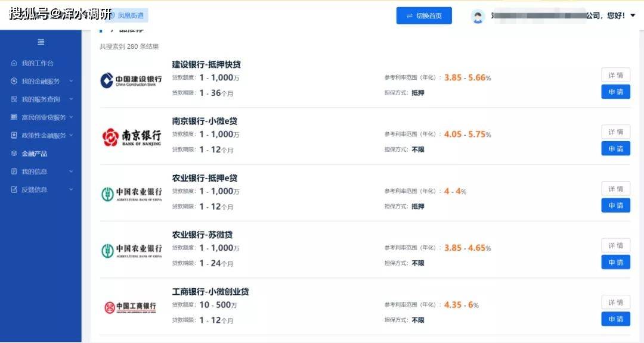Screen dimensions: 644x343
Task: Click the Bank of Nanjing logo
Action: click(x=131, y=138)
